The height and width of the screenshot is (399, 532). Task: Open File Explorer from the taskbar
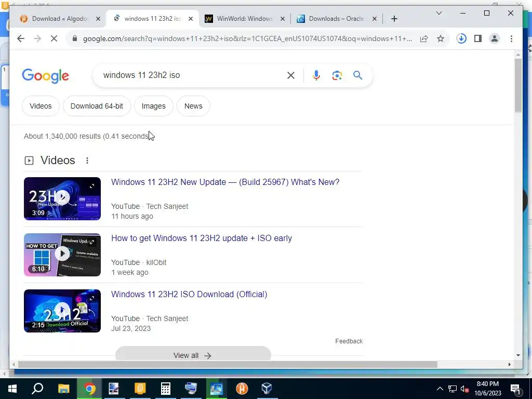pos(63,389)
